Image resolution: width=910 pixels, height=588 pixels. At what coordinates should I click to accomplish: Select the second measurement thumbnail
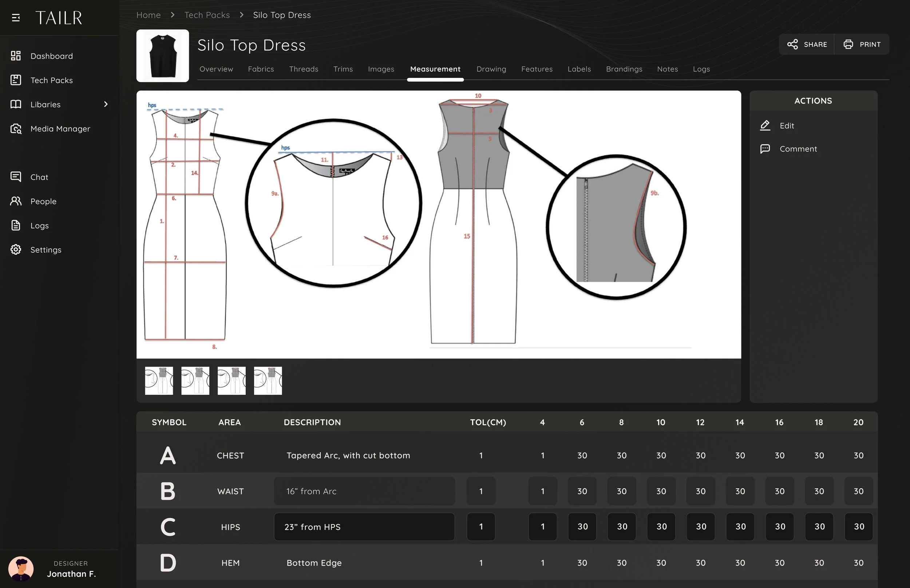click(x=195, y=381)
